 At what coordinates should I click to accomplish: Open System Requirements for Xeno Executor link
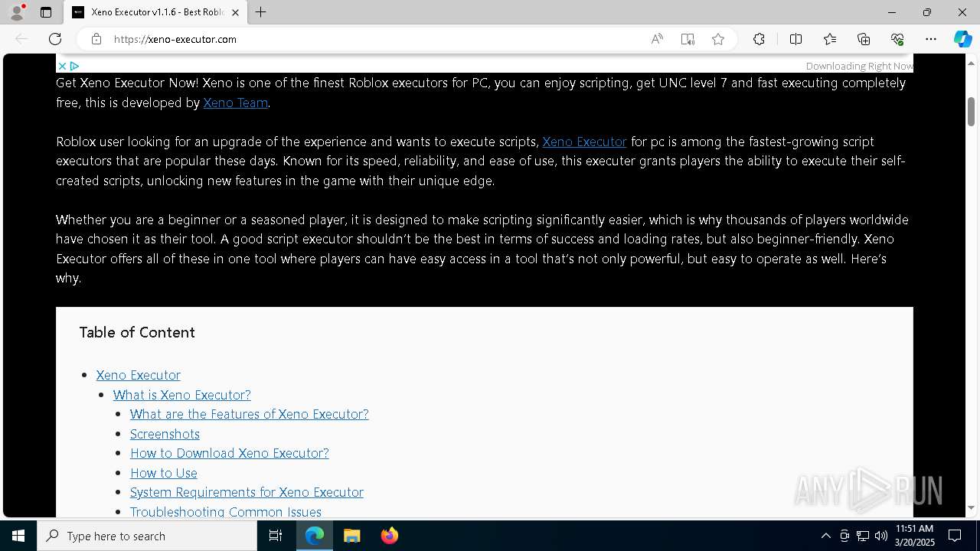[x=247, y=492]
